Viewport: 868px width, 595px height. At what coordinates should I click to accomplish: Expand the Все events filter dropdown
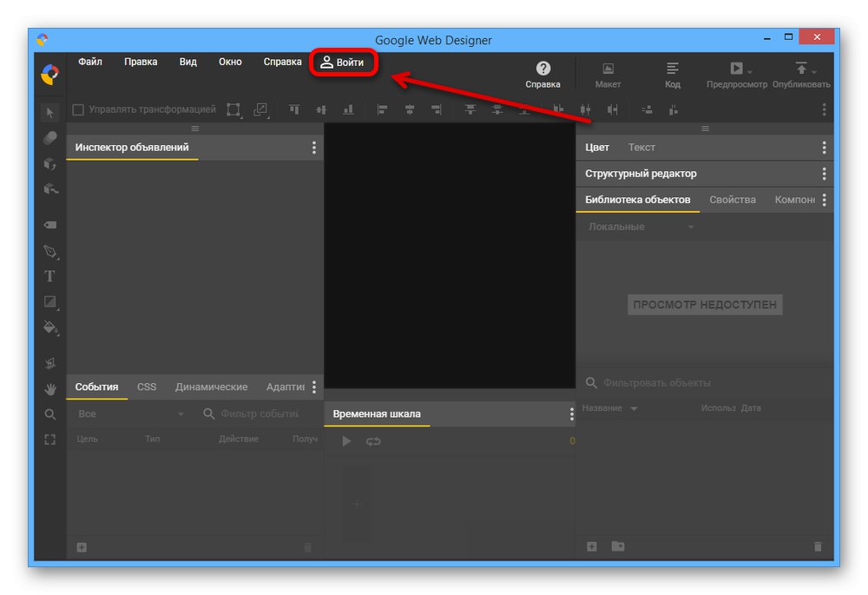(131, 414)
